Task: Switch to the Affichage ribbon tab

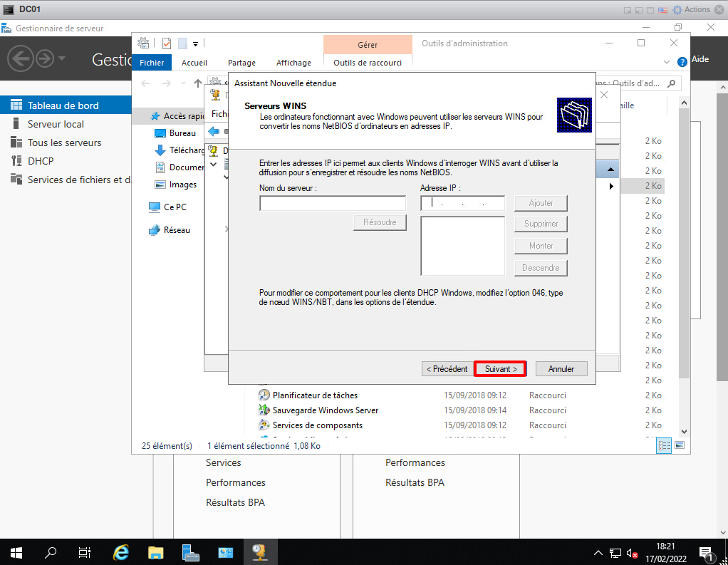Action: 293,63
